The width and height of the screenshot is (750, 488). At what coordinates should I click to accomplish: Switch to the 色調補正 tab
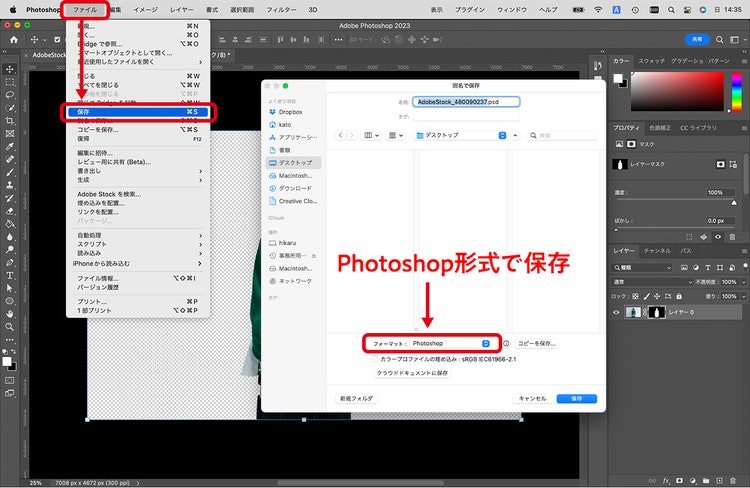[660, 128]
